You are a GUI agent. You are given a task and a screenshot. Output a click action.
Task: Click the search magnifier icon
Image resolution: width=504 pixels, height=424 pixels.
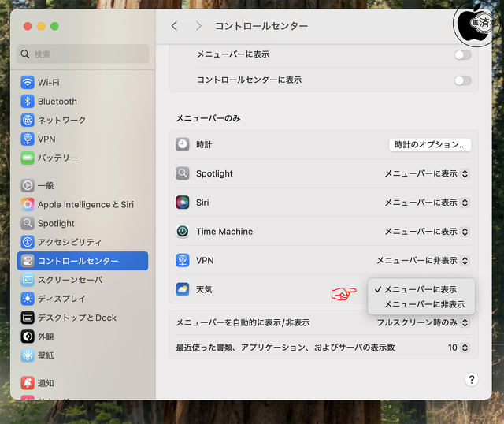click(25, 54)
